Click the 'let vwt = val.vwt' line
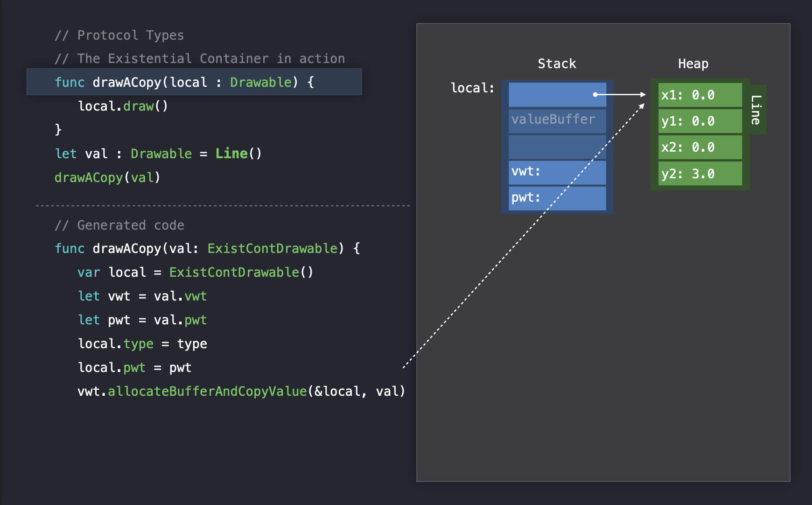Image resolution: width=812 pixels, height=505 pixels. [142, 296]
